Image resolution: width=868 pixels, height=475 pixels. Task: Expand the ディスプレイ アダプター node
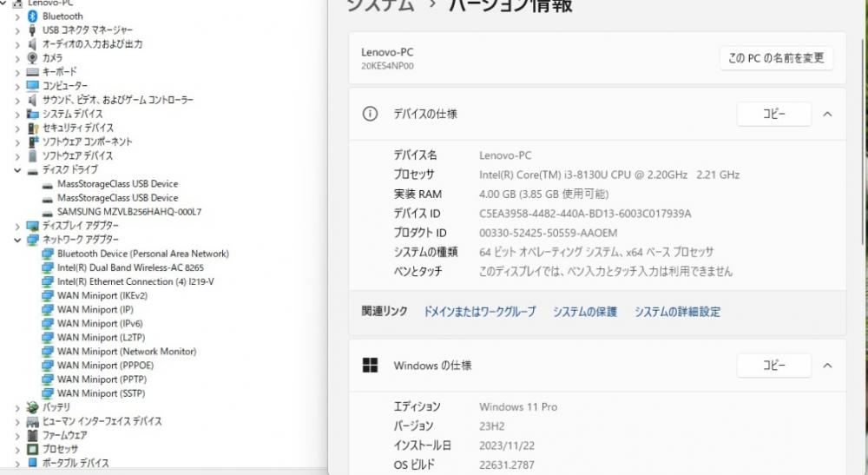click(x=17, y=226)
